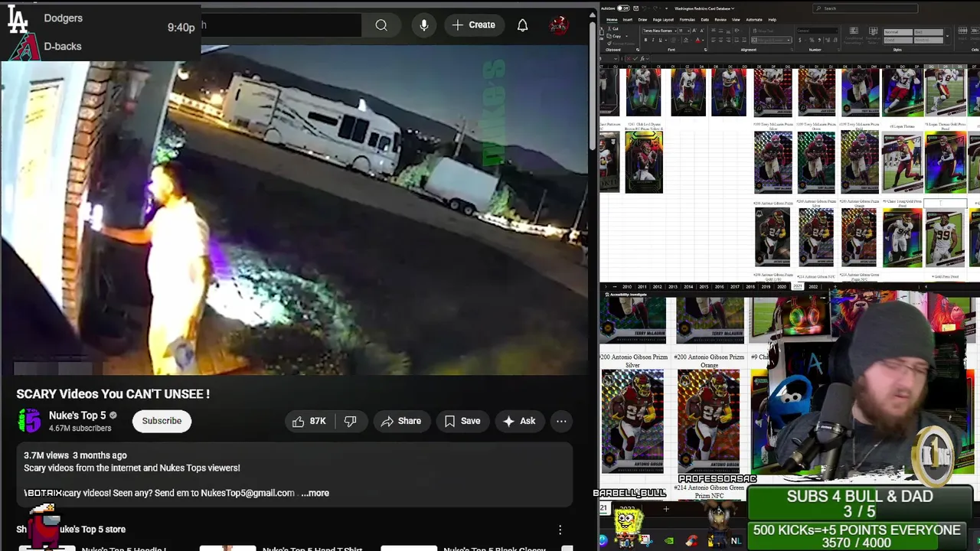Screen dimensions: 980x551
Task: Open the font color picker in Excel
Action: [698, 40]
